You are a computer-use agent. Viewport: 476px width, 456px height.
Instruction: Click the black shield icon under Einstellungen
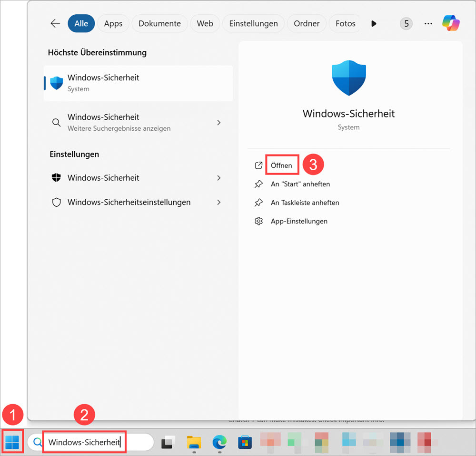pos(57,178)
